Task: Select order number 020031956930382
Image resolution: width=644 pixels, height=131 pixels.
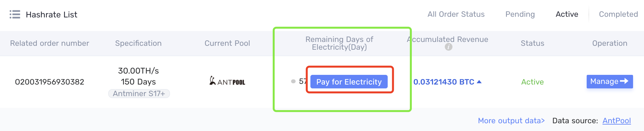Action: click(50, 82)
